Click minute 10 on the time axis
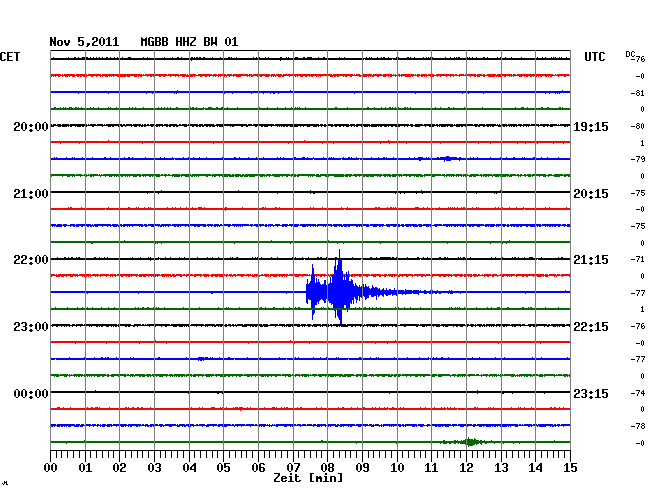This screenshot has height=494, width=650. tap(397, 467)
